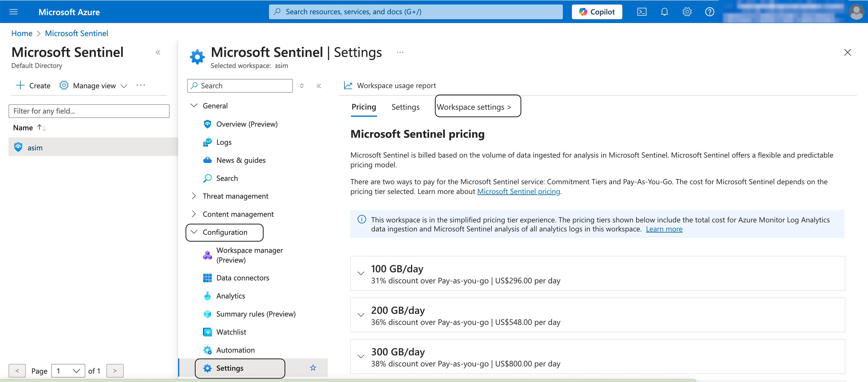Open Cloud Shell from the top bar
The image size is (868, 382).
[x=642, y=12]
